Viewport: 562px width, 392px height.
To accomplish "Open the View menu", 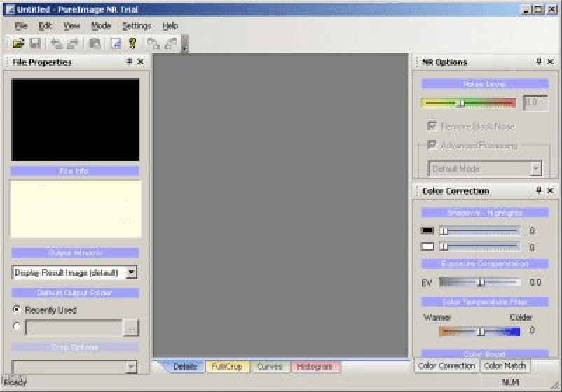I will pyautogui.click(x=71, y=26).
